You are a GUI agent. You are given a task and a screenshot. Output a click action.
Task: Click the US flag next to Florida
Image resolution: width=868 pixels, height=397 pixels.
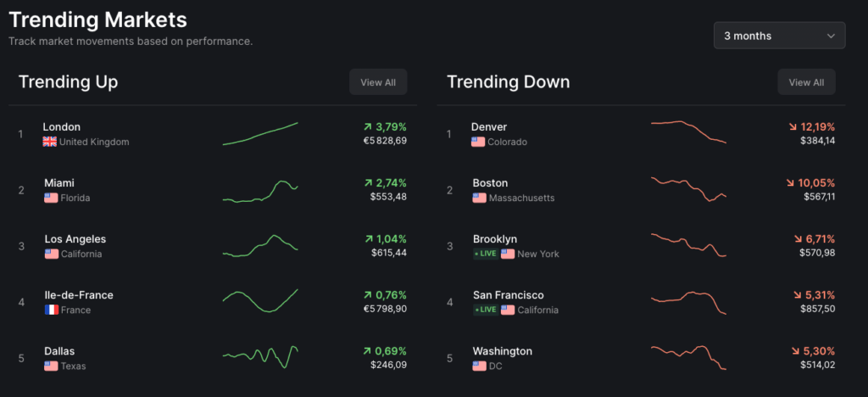click(x=51, y=198)
